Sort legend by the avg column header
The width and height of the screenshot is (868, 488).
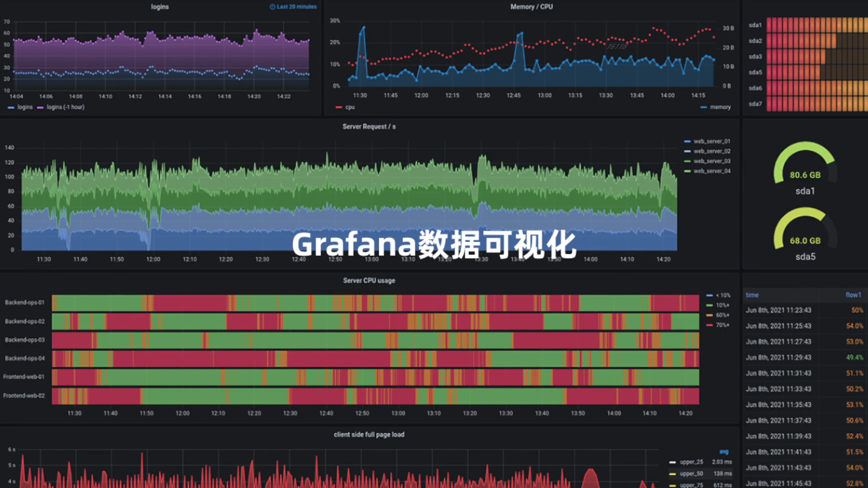pyautogui.click(x=724, y=452)
